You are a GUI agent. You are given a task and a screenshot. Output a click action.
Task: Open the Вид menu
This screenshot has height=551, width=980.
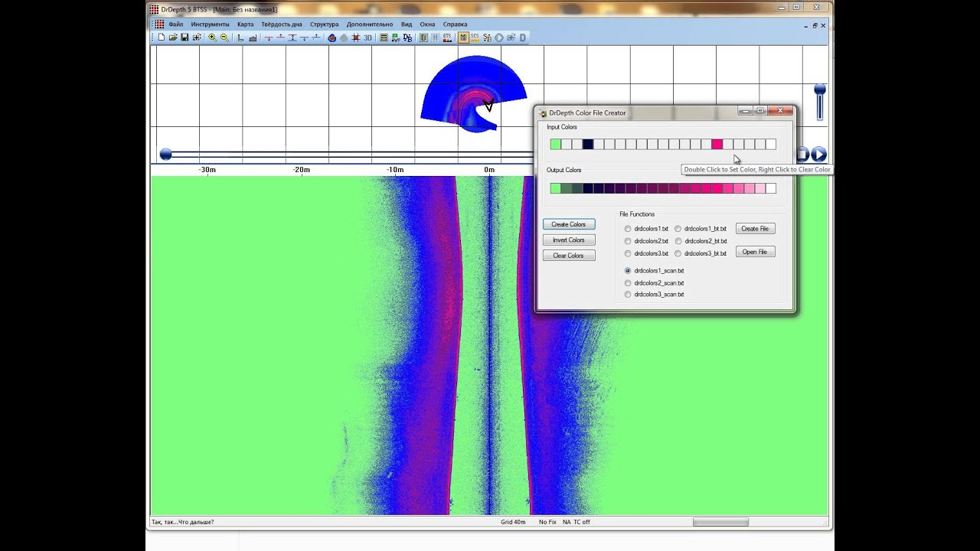407,24
